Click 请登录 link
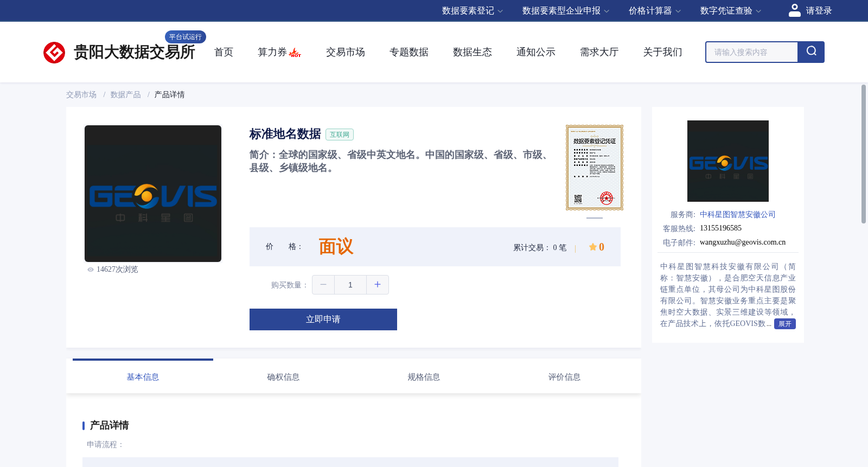Viewport: 868px width, 467px height. (819, 11)
